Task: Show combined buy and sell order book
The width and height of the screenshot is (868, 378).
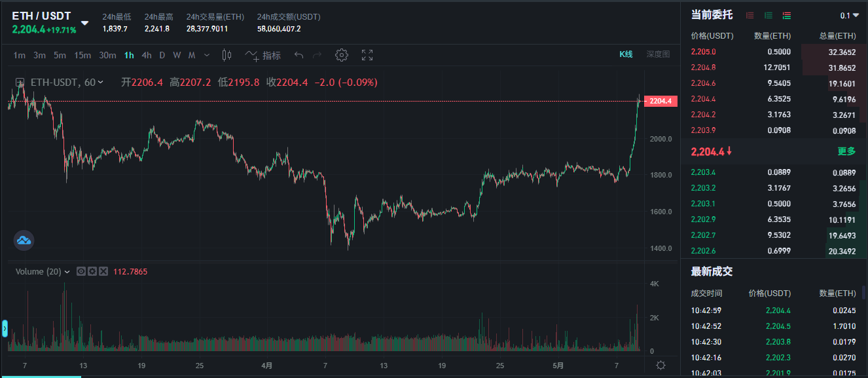Action: (786, 15)
